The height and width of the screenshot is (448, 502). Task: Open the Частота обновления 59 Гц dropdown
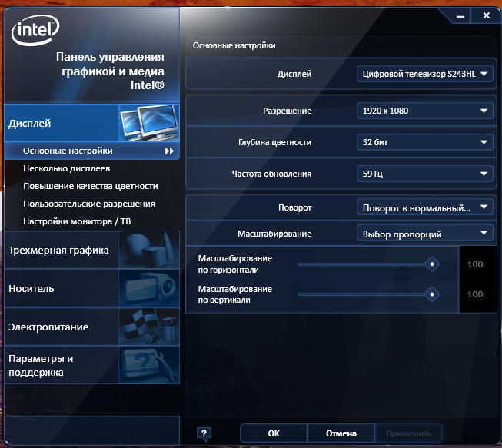click(424, 174)
